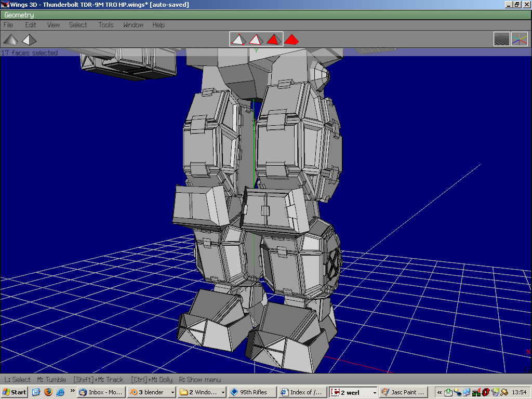Click the Windows Start button
Viewport: 532px width, 399px height.
tap(15, 392)
